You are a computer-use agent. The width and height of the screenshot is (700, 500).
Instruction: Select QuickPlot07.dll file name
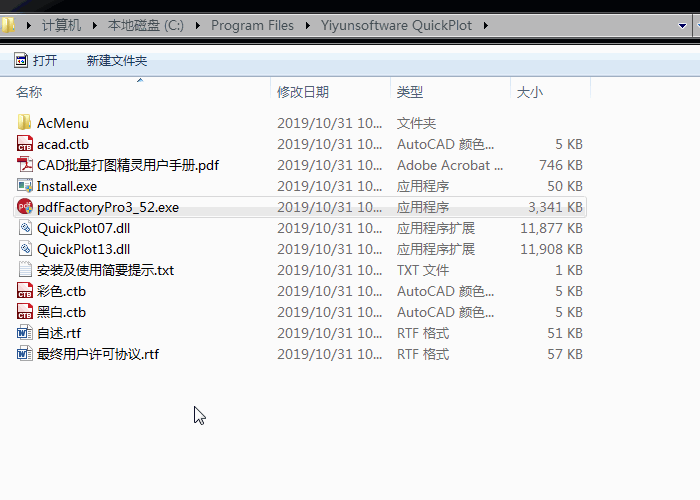(83, 228)
